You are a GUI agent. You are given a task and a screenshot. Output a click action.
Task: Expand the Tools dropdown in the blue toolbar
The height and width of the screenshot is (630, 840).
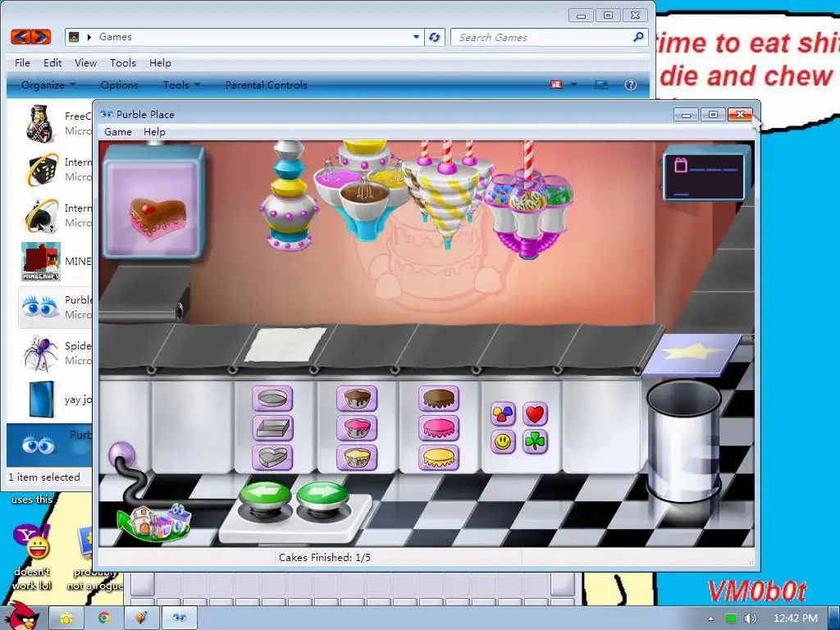[x=181, y=84]
